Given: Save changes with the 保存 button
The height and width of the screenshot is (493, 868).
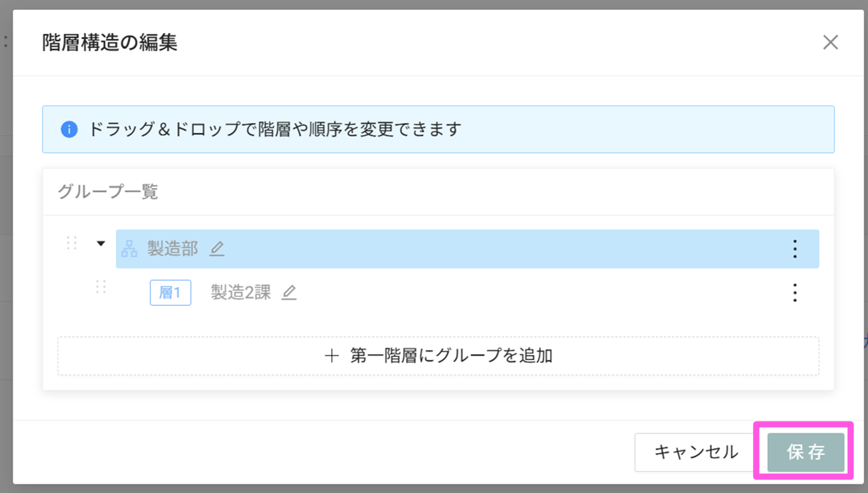Looking at the screenshot, I should (805, 452).
